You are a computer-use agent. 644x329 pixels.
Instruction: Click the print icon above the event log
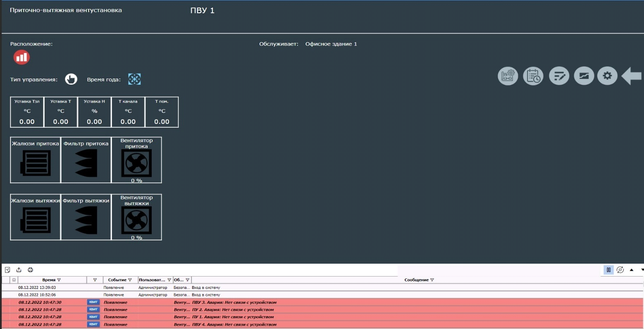tap(30, 269)
